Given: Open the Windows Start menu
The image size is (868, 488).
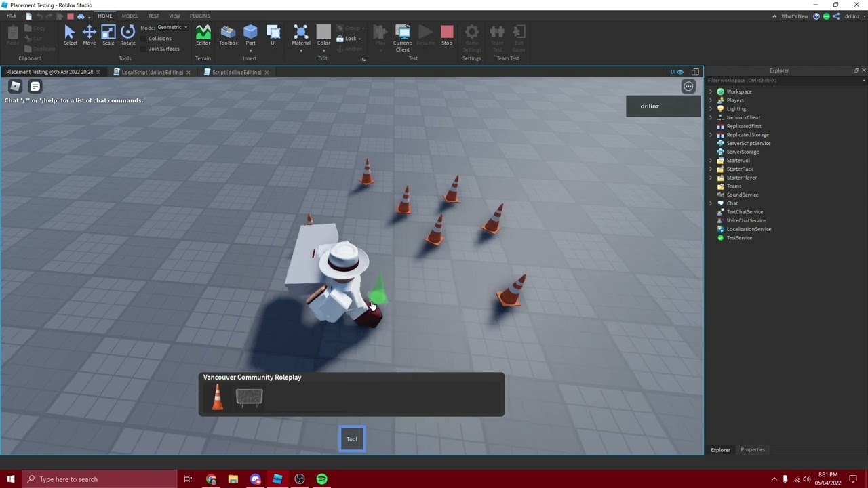Looking at the screenshot, I should click(11, 479).
